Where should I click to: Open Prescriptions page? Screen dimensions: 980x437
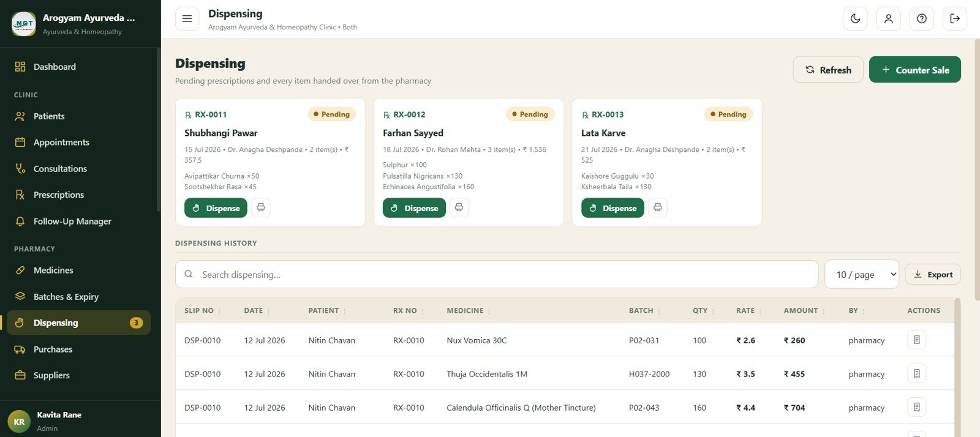[78, 195]
